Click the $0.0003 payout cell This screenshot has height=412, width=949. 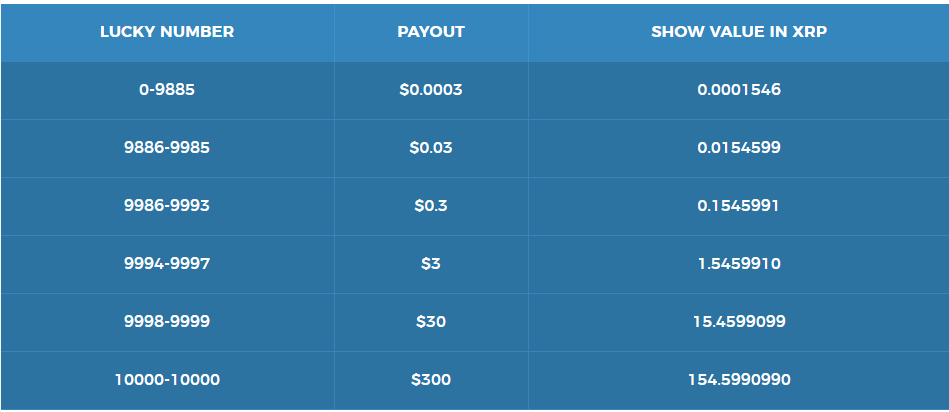click(431, 90)
